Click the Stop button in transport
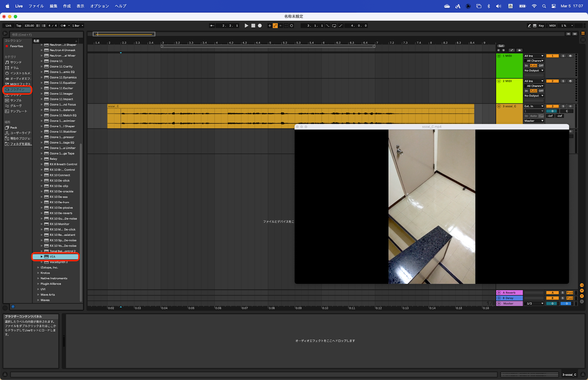Image resolution: width=588 pixels, height=380 pixels. click(253, 26)
